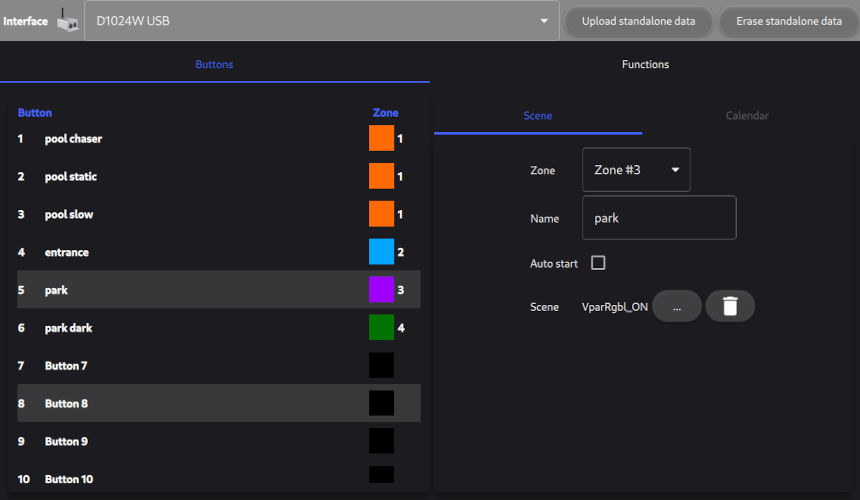Select the Buttons tab
860x500 pixels.
coord(214,64)
